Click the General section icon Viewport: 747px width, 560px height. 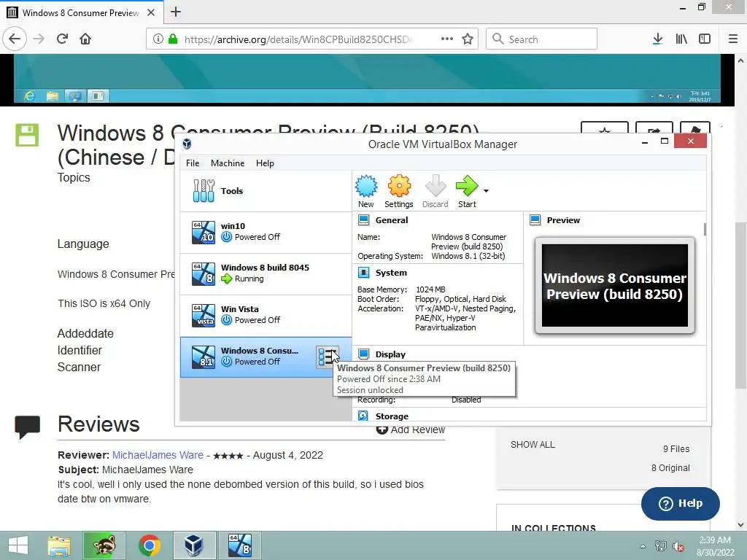click(x=363, y=220)
